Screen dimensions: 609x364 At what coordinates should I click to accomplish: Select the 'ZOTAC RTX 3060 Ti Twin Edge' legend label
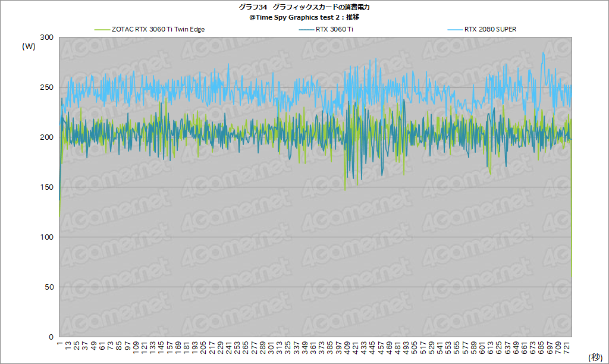pos(158,30)
